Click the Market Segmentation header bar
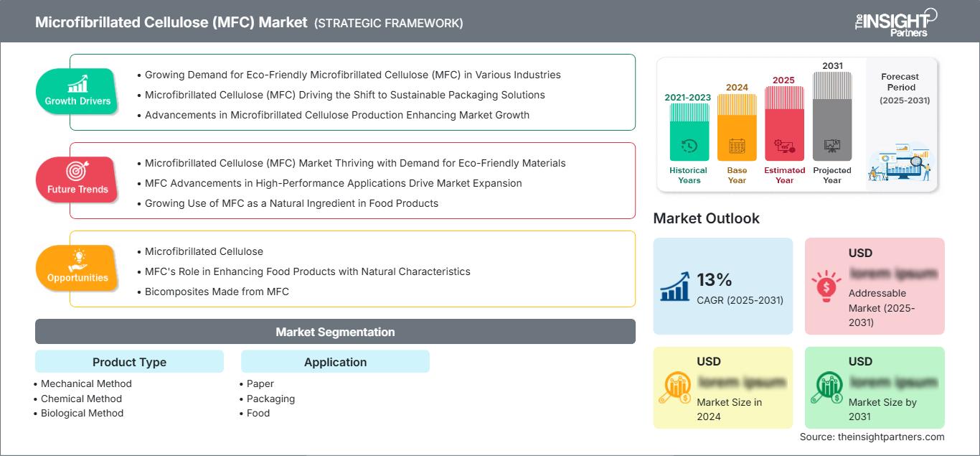The image size is (980, 456). click(335, 331)
